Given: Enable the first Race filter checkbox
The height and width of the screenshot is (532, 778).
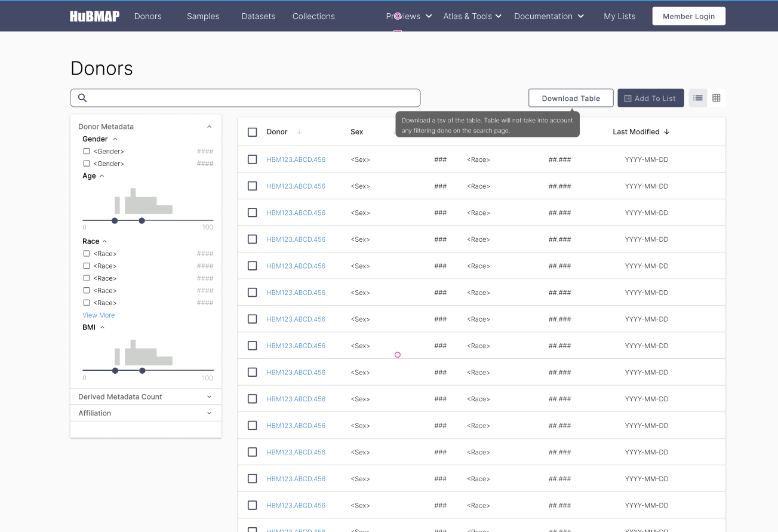Looking at the screenshot, I should pos(86,253).
